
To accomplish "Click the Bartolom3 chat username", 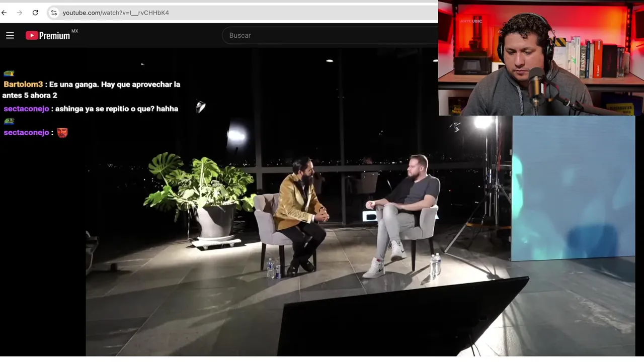I will pos(23,84).
